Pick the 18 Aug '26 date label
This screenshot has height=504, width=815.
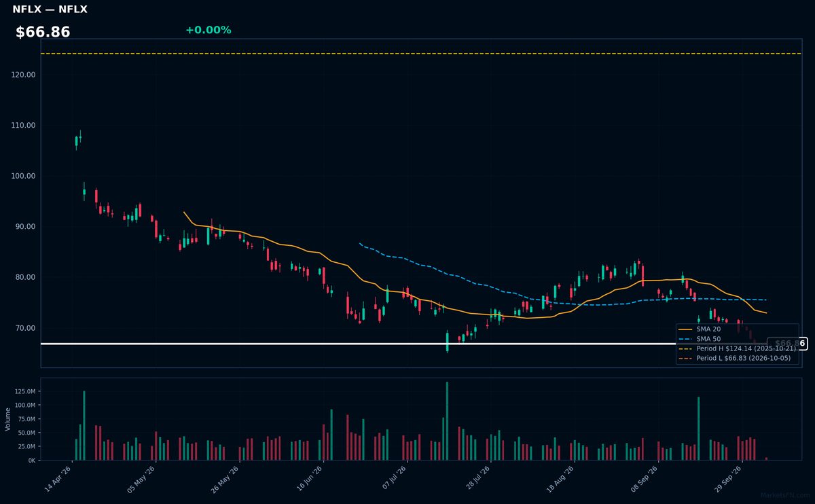[560, 480]
